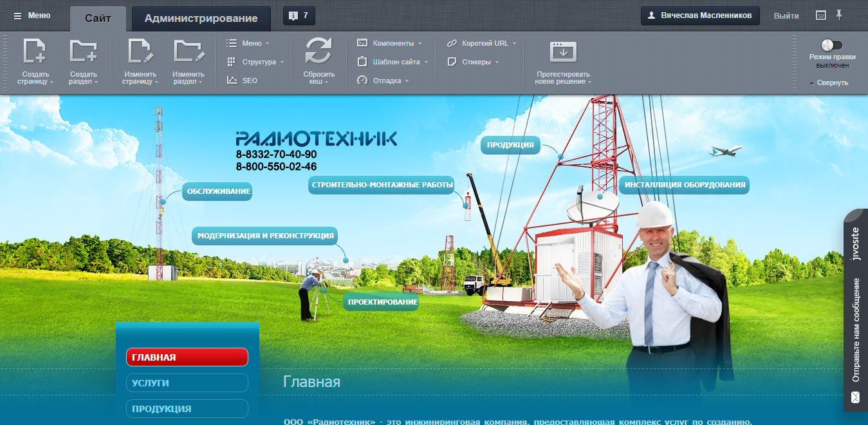Screen dimensions: 868x425
Task: Open the Продукция bubble link
Action: click(510, 145)
